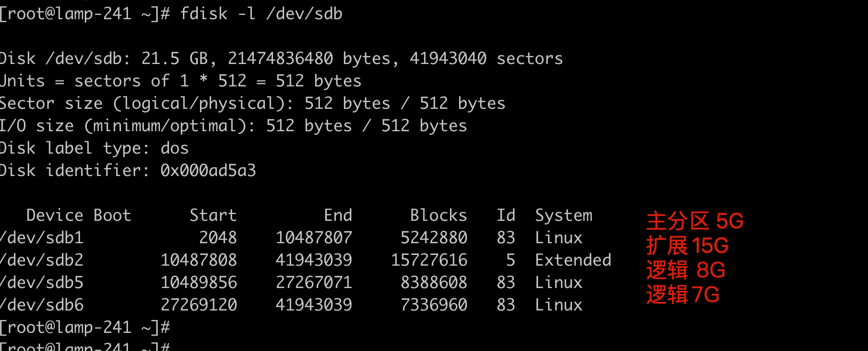Click the Extended system type text
Image resolution: width=868 pixels, height=351 pixels.
(573, 260)
